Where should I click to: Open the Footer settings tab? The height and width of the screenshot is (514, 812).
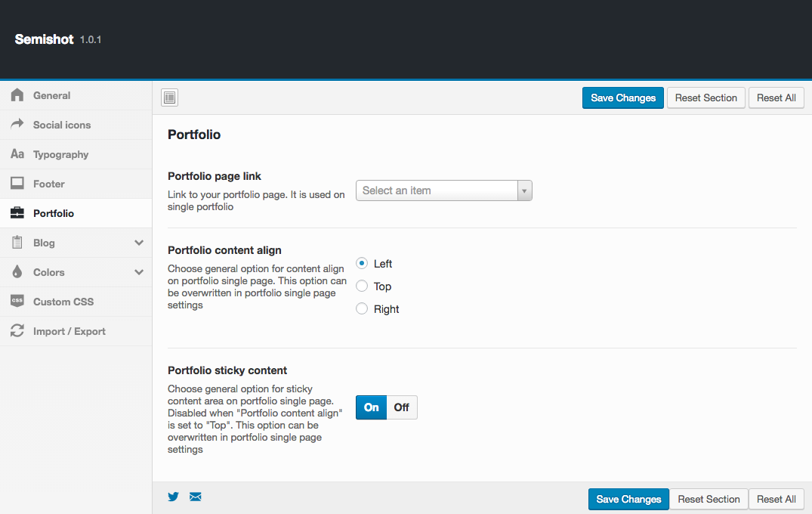(x=49, y=184)
